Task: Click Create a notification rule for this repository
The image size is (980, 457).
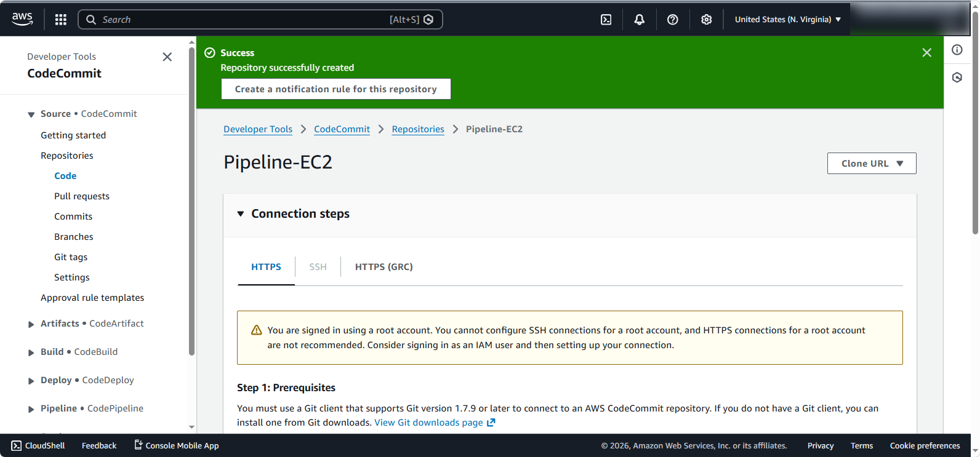Action: pos(336,89)
